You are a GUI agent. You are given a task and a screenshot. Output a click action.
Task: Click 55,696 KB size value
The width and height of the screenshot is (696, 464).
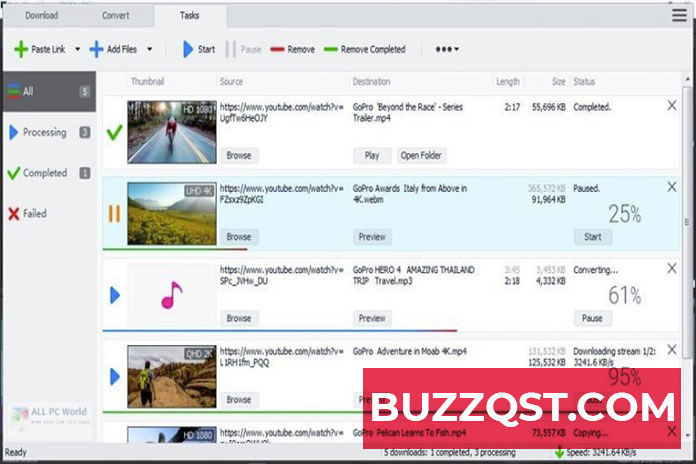pos(549,107)
